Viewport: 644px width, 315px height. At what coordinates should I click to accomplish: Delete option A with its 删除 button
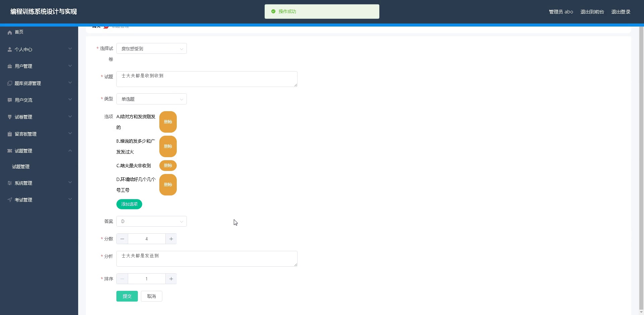[x=168, y=122]
